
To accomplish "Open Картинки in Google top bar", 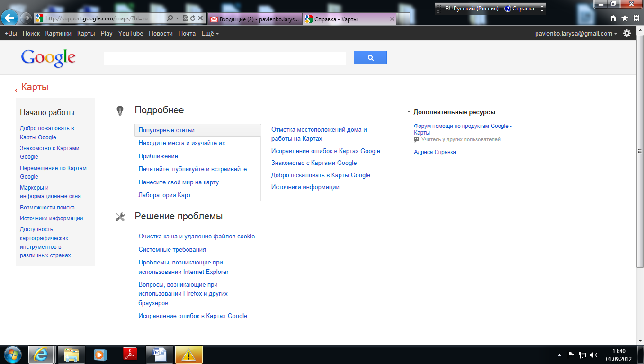I will [58, 34].
